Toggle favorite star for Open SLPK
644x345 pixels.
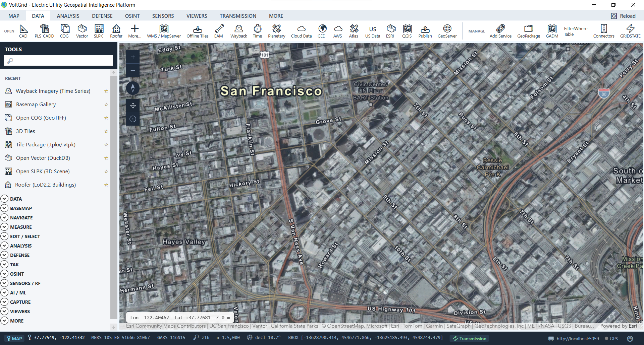[106, 171]
